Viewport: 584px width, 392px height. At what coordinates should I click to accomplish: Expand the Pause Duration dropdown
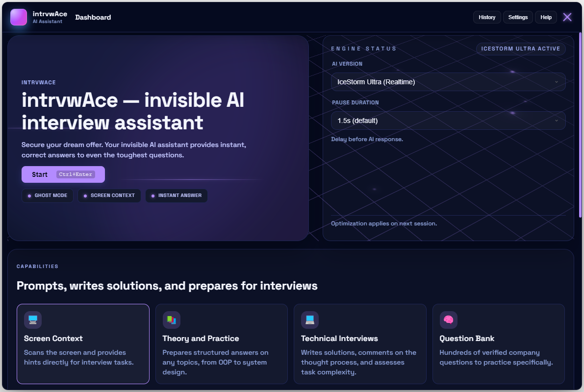(448, 121)
